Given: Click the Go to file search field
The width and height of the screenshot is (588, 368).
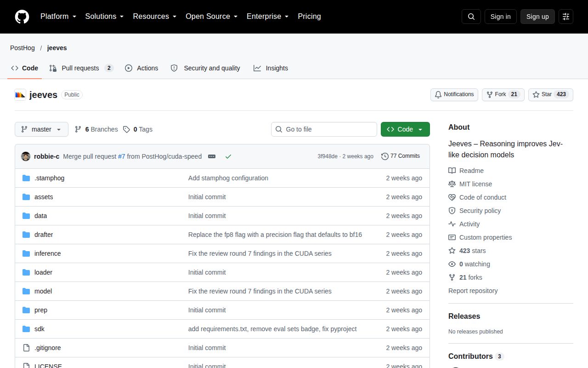Looking at the screenshot, I should [x=324, y=129].
